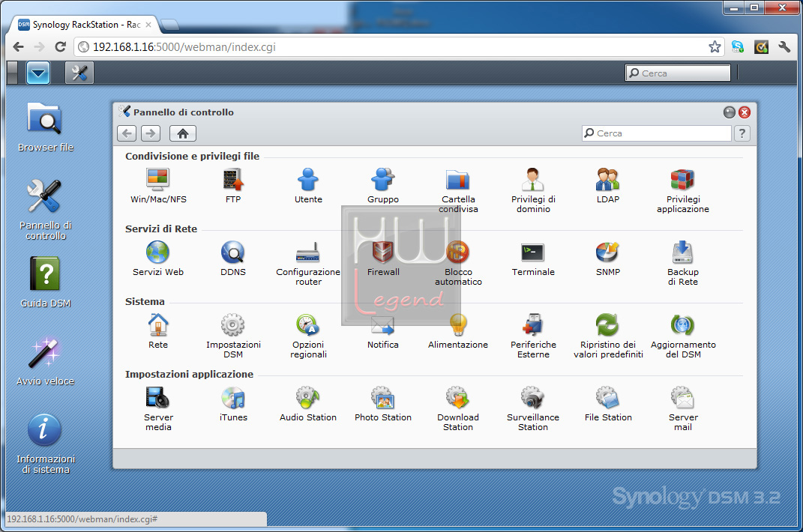Screen dimensions: 803x532
Task: Open a new browser tab
Action: pyautogui.click(x=169, y=24)
